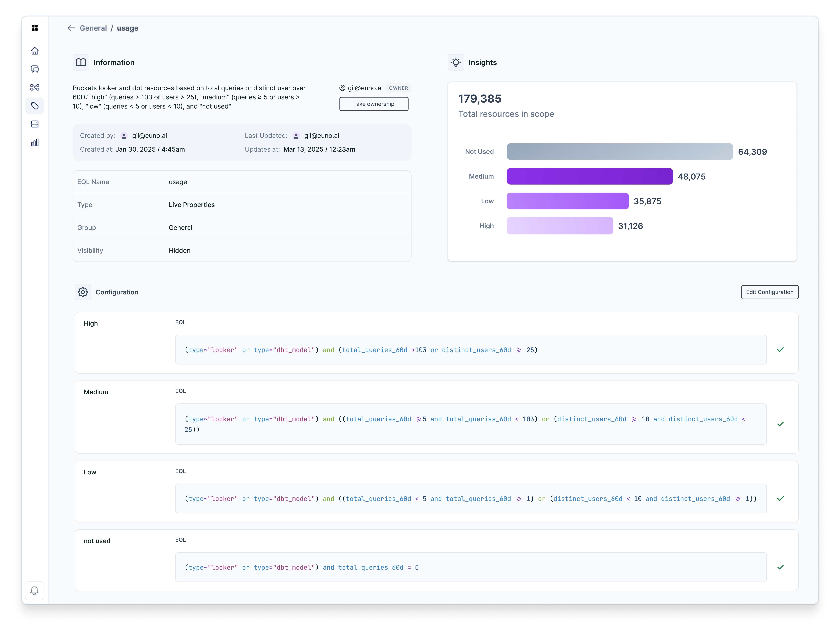Viewport: 840px width, 631px height.
Task: Click the Updates at date Mar 13, 2025
Action: point(319,149)
